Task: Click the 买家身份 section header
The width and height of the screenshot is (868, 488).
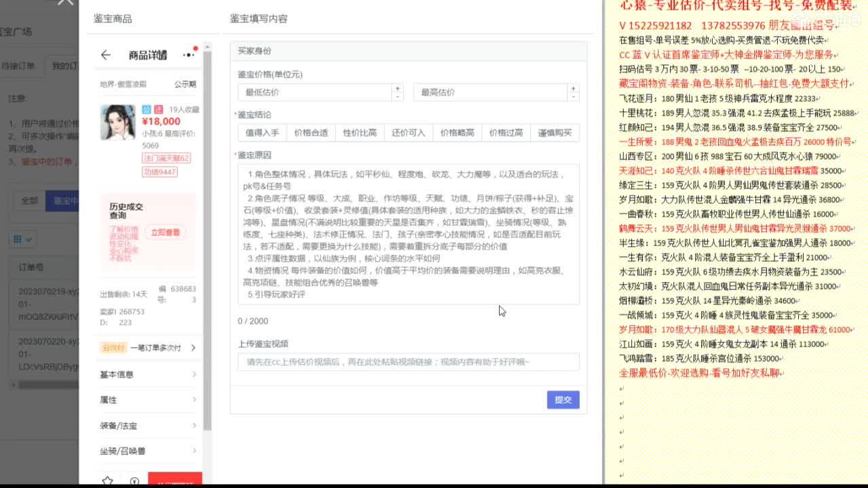Action: click(409, 51)
